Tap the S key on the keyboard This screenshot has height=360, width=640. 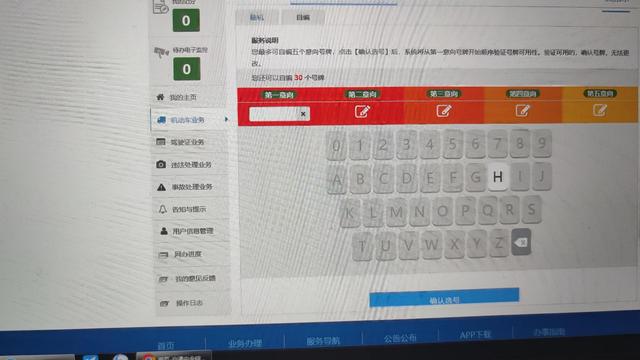point(531,209)
